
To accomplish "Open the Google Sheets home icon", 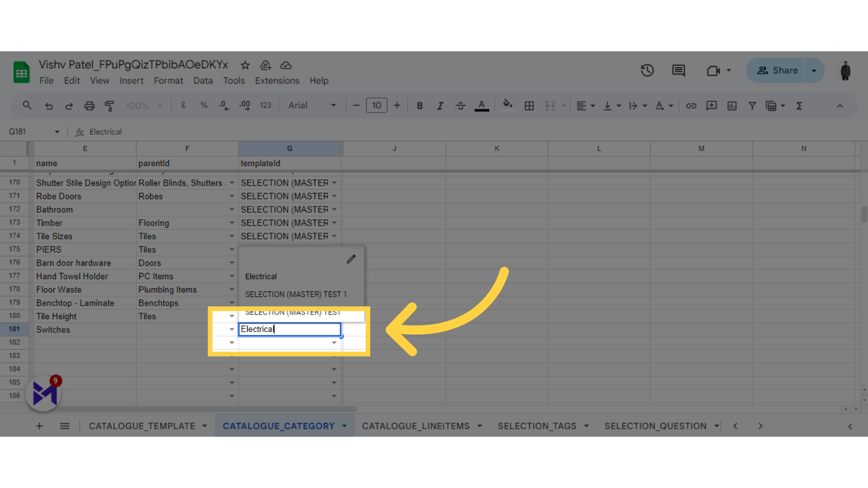I will [x=21, y=72].
